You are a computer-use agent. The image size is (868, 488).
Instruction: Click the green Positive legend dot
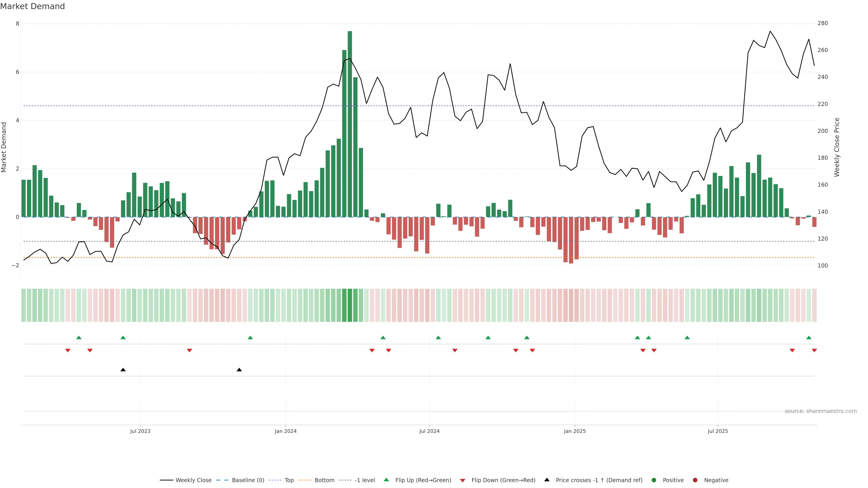pyautogui.click(x=654, y=480)
